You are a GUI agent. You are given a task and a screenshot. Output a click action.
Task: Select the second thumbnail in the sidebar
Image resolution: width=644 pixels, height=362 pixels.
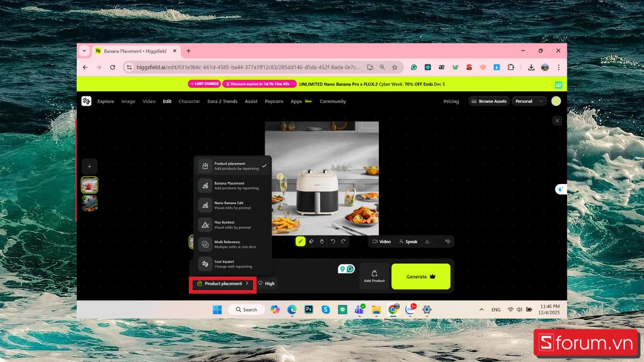click(89, 203)
